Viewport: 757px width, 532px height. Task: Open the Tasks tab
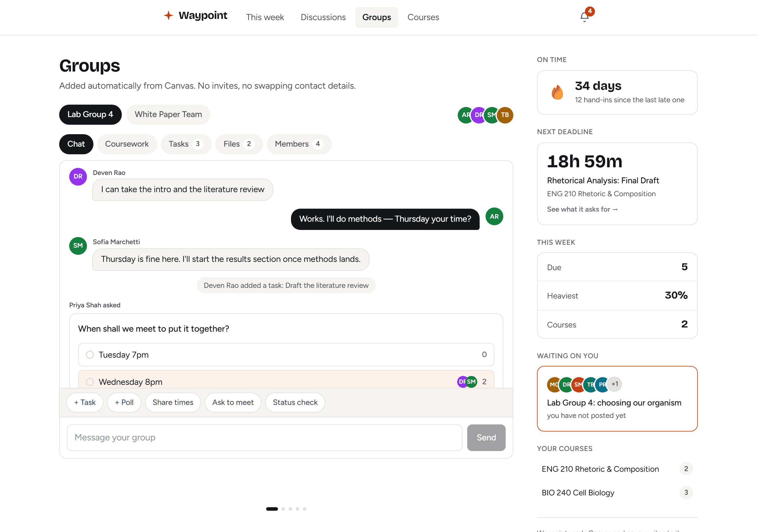[186, 144]
